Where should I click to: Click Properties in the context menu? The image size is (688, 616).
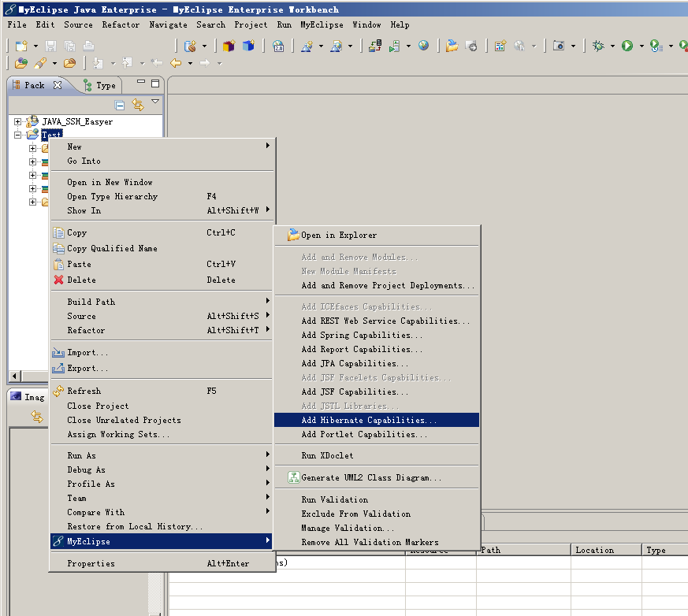[91, 563]
